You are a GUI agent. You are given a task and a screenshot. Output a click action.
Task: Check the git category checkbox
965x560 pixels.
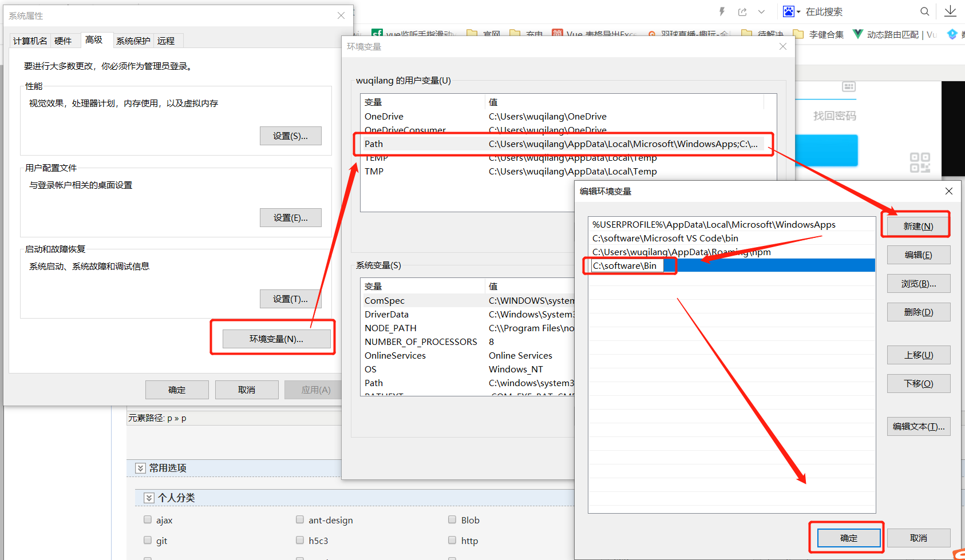tap(148, 540)
